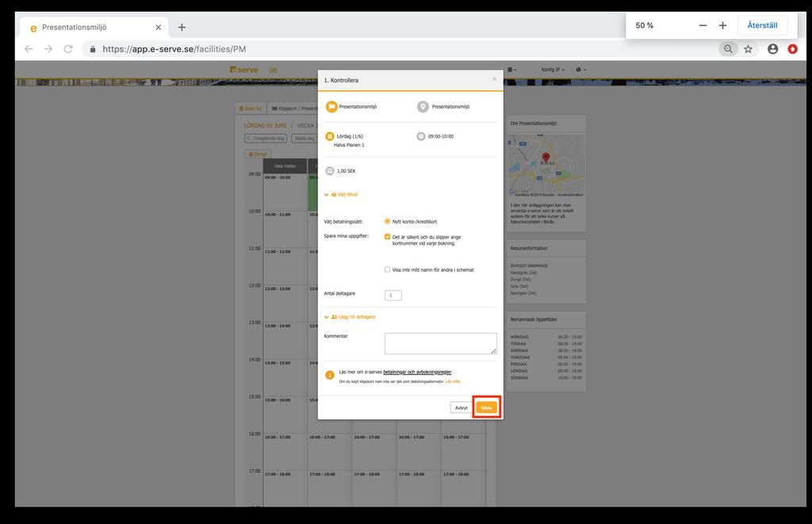Image resolution: width=812 pixels, height=524 pixels.
Task: Select the Presentationsmiljö browser tab
Action: [94, 28]
